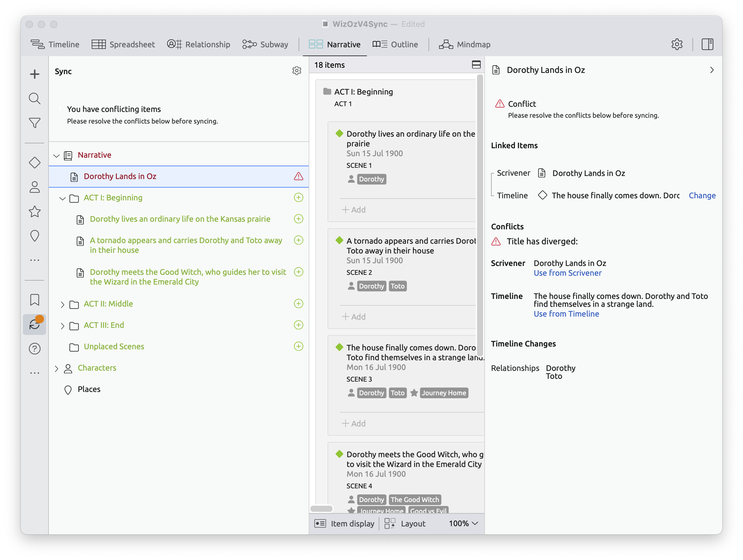Click the plus circle on ACT II: Middle
Screen dimensions: 743x560
click(298, 303)
